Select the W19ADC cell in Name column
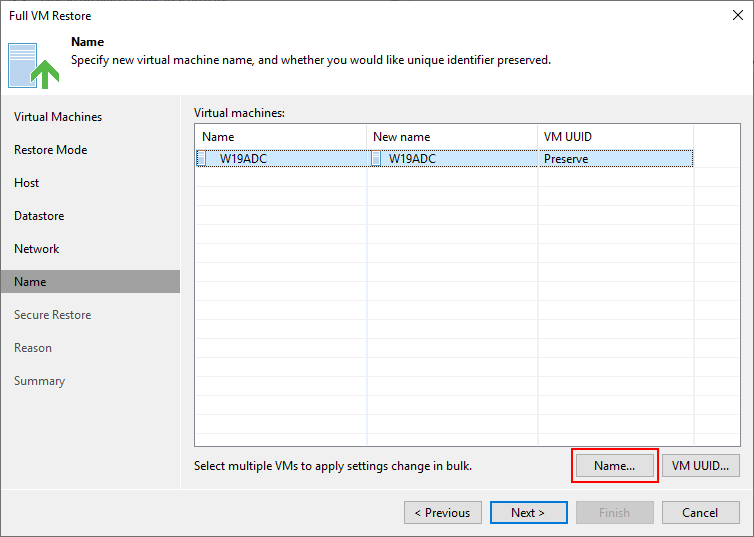Image resolution: width=754 pixels, height=537 pixels. pyautogui.click(x=281, y=159)
